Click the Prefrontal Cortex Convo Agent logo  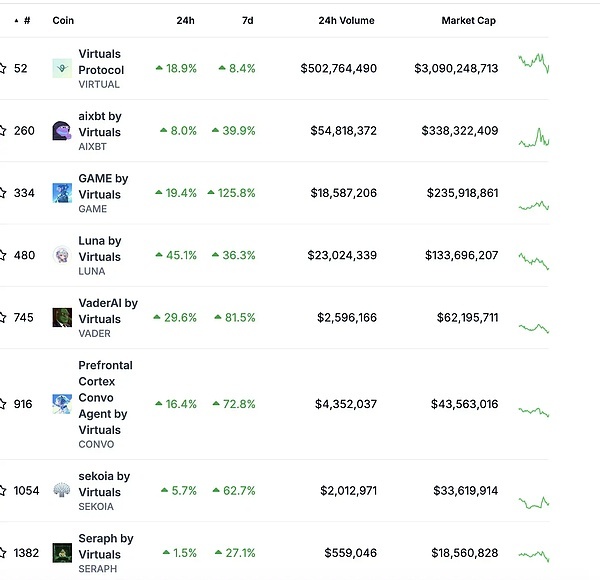click(61, 404)
